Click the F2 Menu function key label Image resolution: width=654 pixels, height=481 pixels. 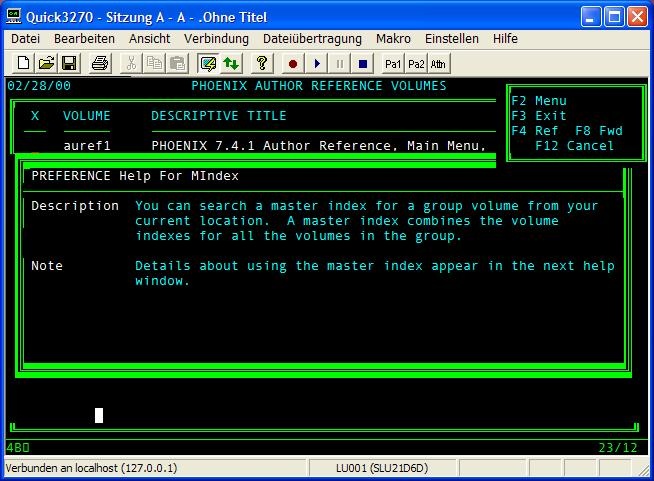(x=539, y=101)
